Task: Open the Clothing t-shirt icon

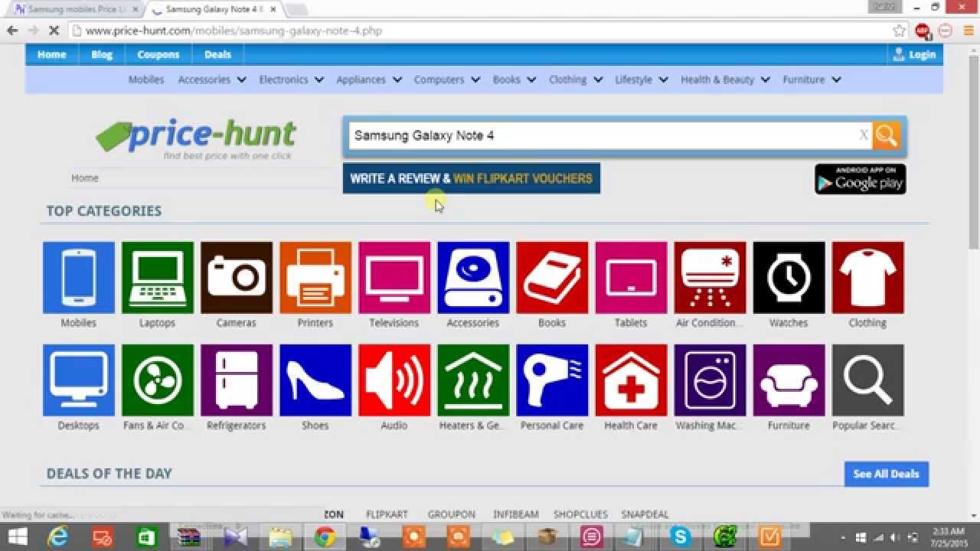Action: (867, 278)
